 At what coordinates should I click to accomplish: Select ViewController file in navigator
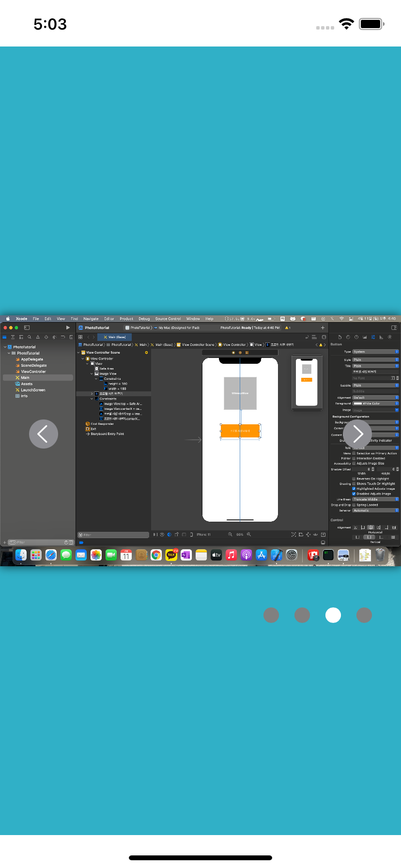pos(33,372)
